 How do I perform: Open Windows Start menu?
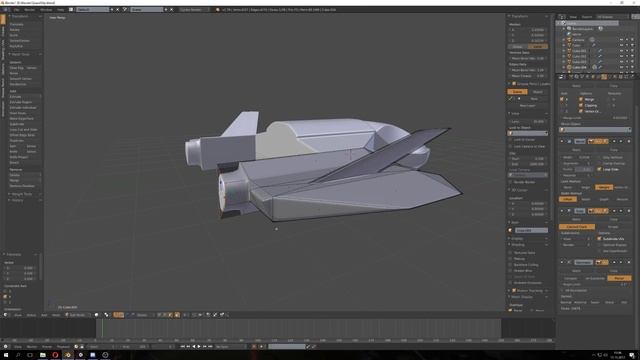pos(6,355)
